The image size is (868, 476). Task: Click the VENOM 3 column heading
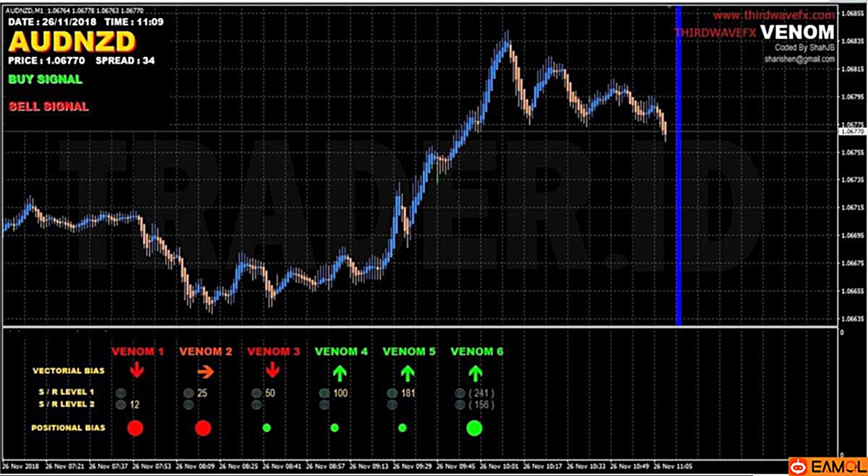point(273,352)
